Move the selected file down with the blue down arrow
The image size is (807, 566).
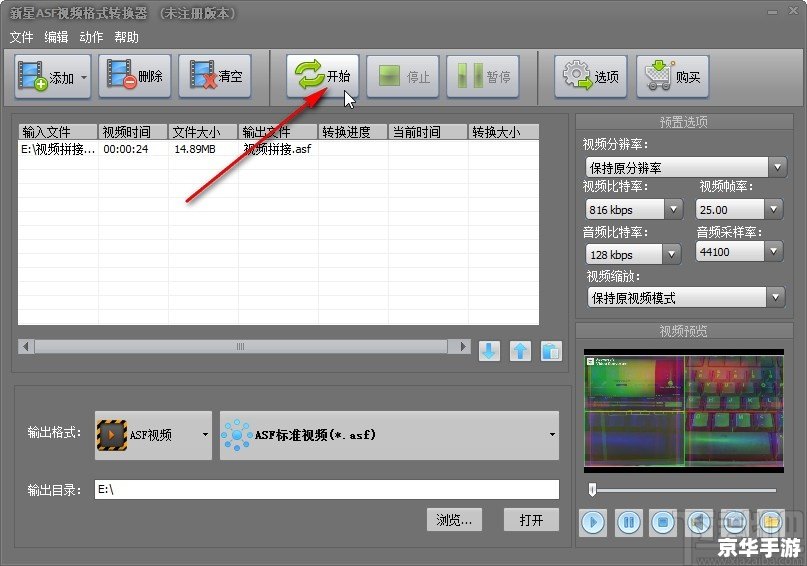[x=489, y=351]
